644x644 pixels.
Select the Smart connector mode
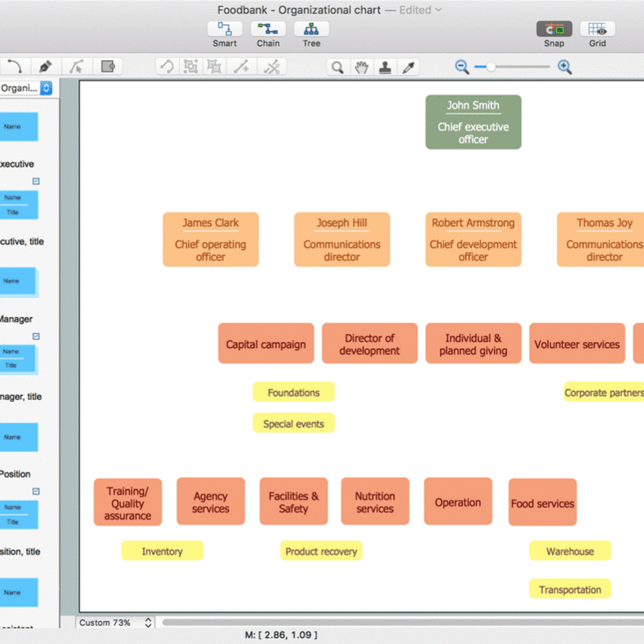click(x=225, y=29)
